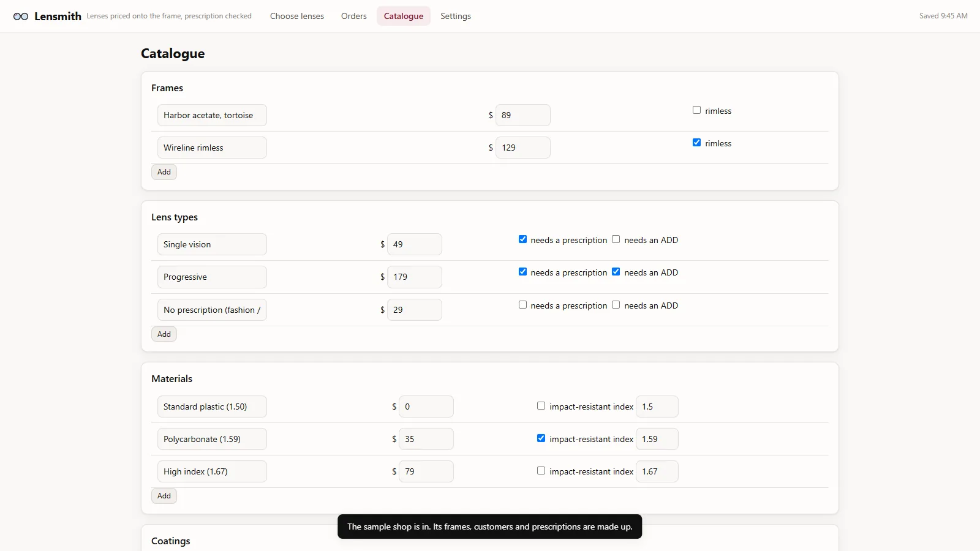
Task: Open the Settings tab
Action: [x=456, y=16]
